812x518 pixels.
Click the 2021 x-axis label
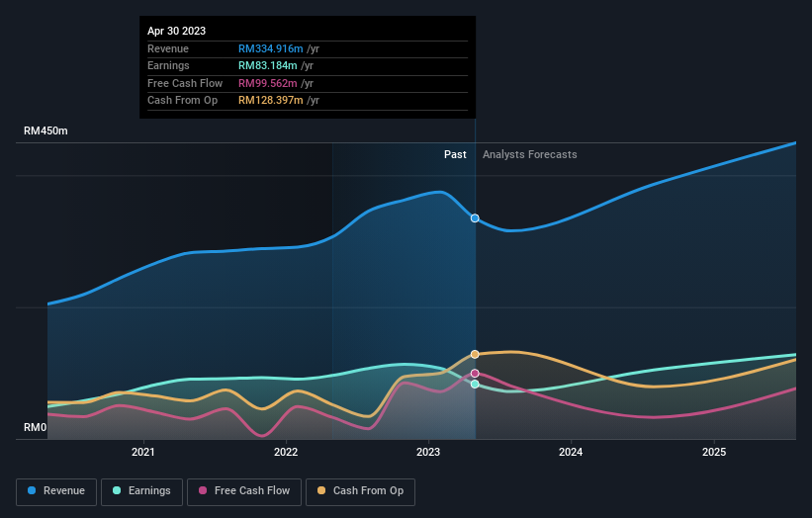tap(143, 453)
